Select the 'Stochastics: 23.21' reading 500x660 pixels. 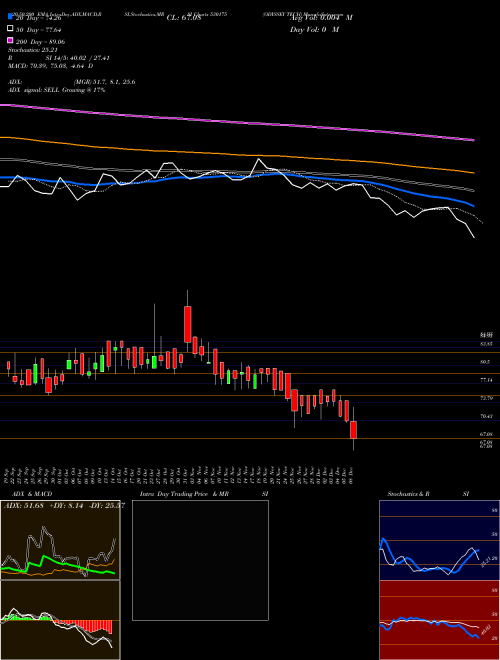(32, 50)
